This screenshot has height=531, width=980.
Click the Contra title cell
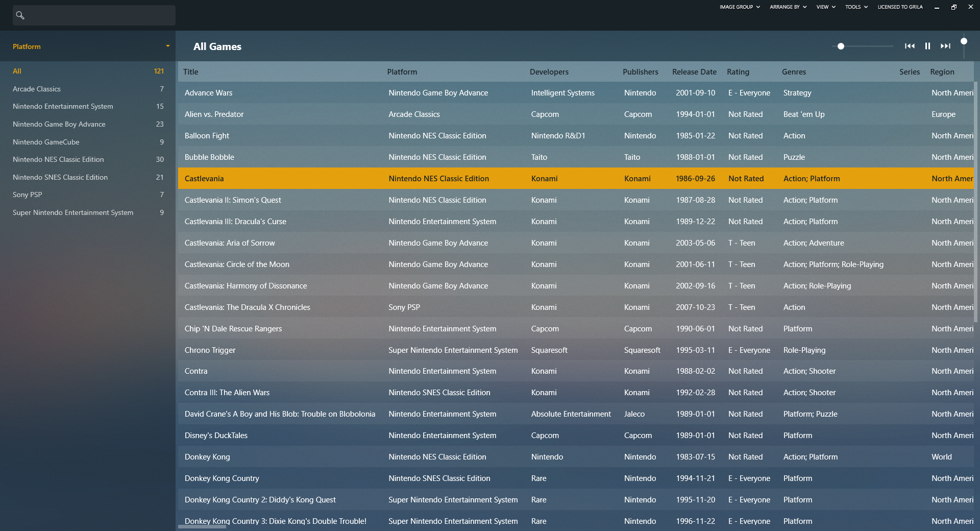196,371
